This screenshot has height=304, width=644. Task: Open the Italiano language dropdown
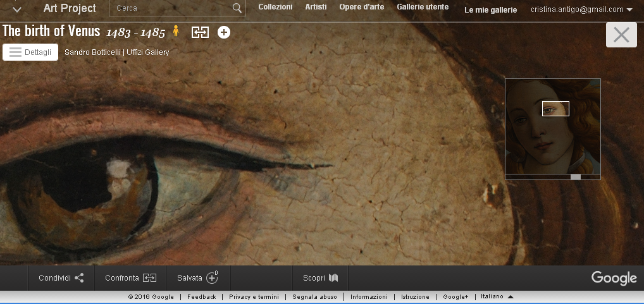497,296
